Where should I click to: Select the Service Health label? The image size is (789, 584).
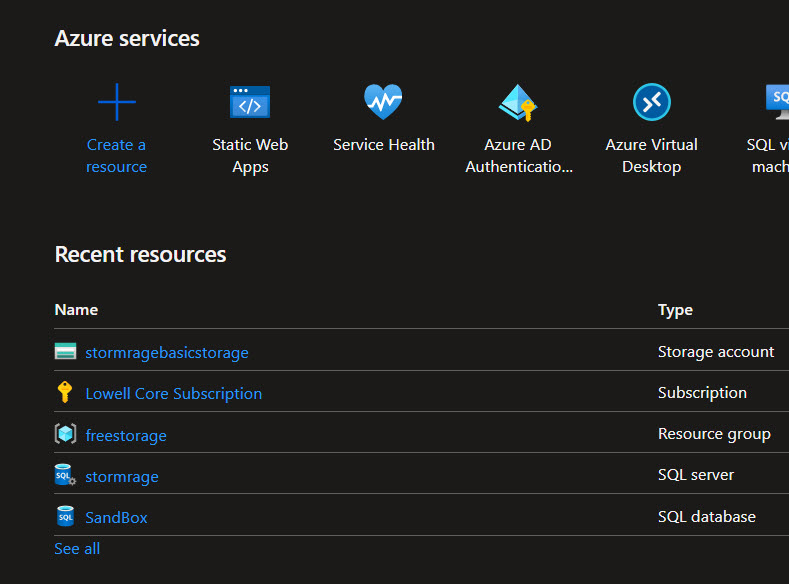[x=384, y=145]
